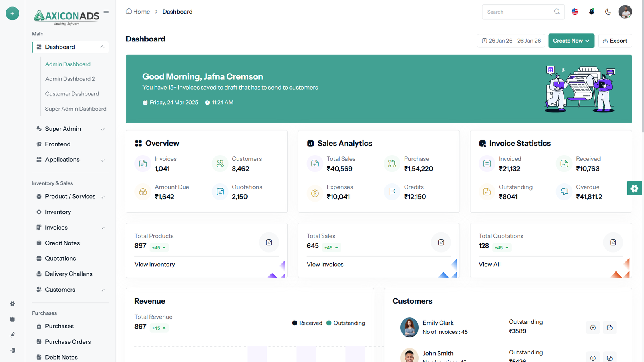
Task: Click into the Search field
Action: pyautogui.click(x=518, y=12)
